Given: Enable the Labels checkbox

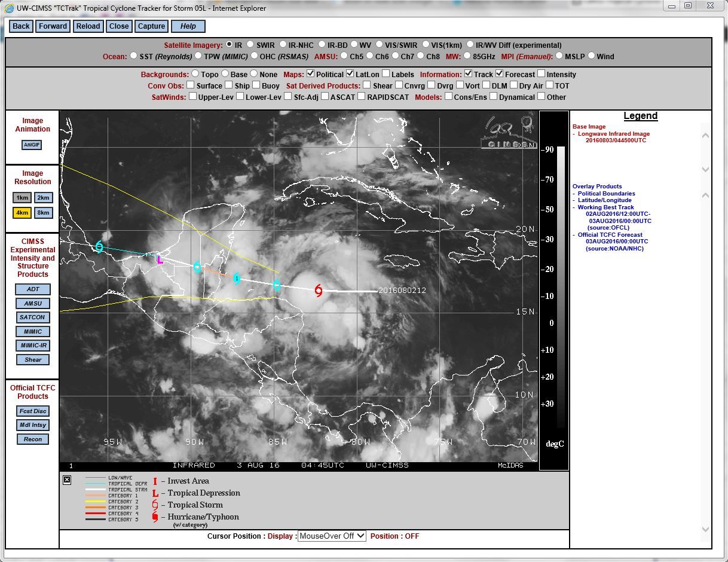Looking at the screenshot, I should pos(386,74).
